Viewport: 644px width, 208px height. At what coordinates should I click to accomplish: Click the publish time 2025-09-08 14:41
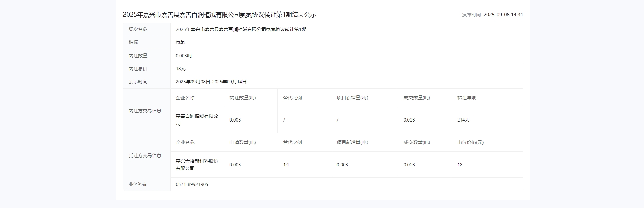tap(503, 15)
